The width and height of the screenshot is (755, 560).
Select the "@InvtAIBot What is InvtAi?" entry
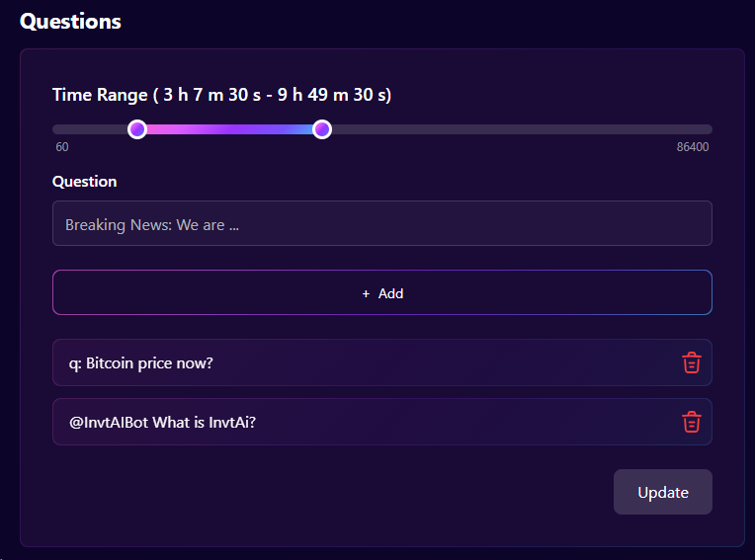pyautogui.click(x=163, y=422)
